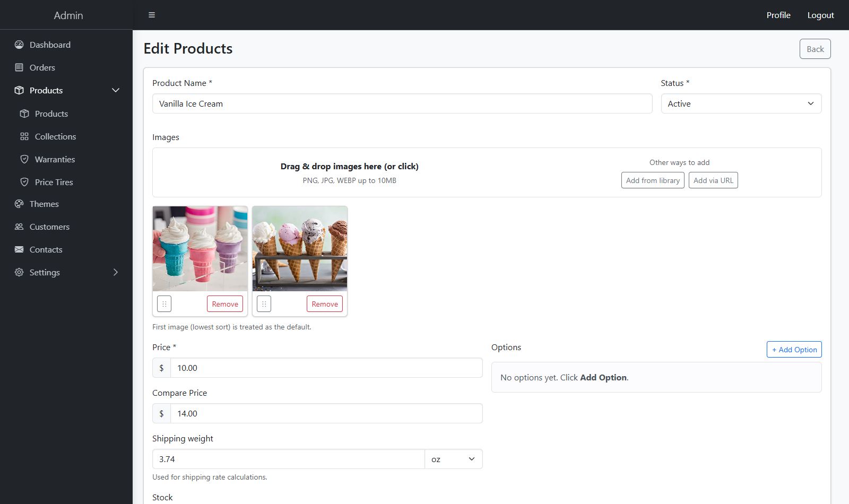Collapse the Products menu section
This screenshot has height=504, width=849.
[x=115, y=90]
